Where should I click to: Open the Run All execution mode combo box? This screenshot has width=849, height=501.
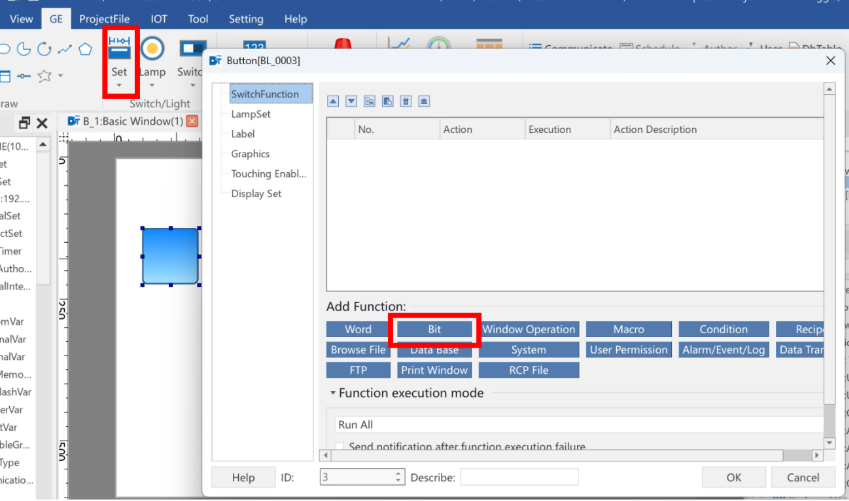pos(579,425)
